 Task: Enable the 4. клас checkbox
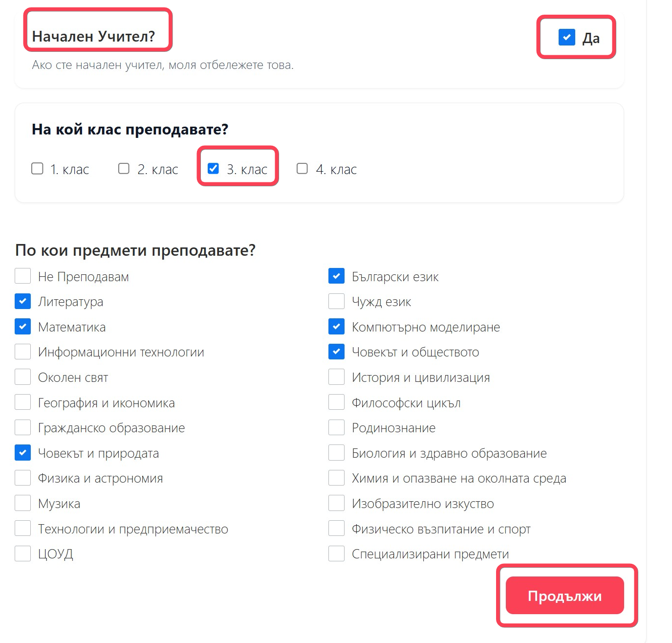(x=303, y=169)
